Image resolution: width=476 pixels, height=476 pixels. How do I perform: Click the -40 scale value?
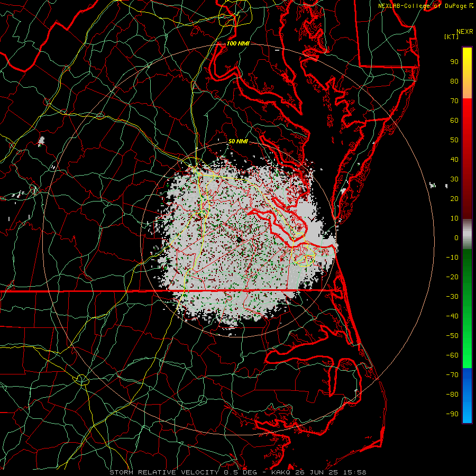point(452,316)
